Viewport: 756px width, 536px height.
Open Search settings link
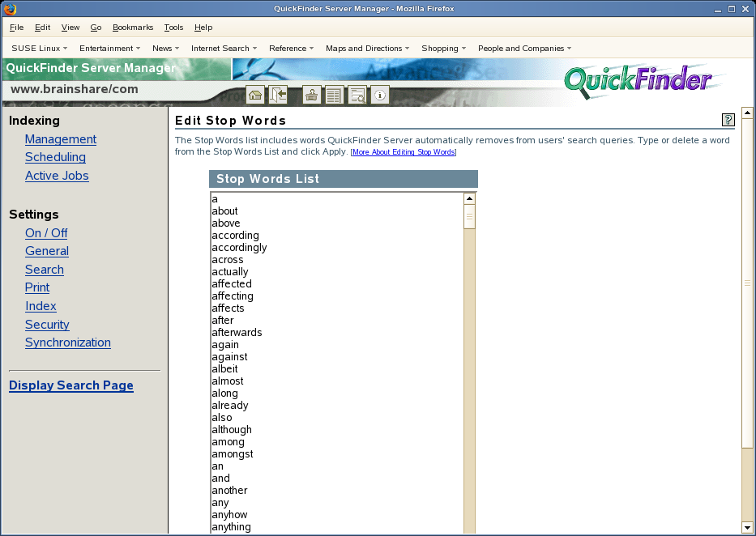(45, 270)
